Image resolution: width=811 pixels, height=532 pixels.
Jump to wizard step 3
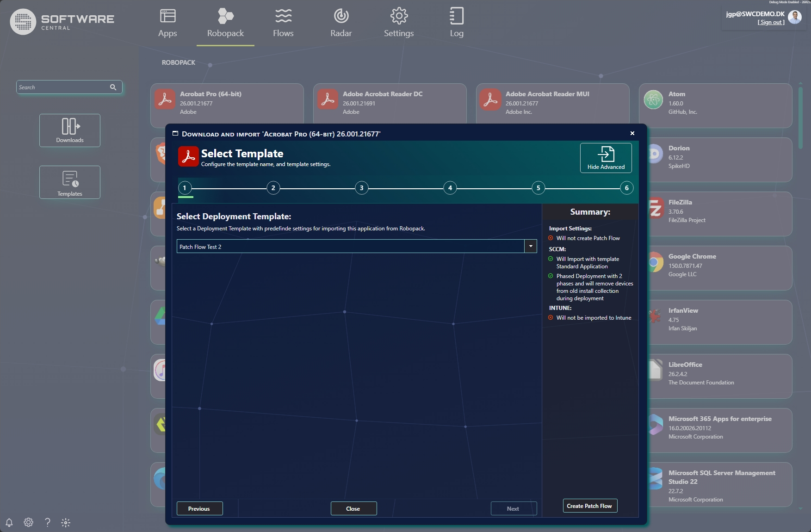tap(362, 188)
